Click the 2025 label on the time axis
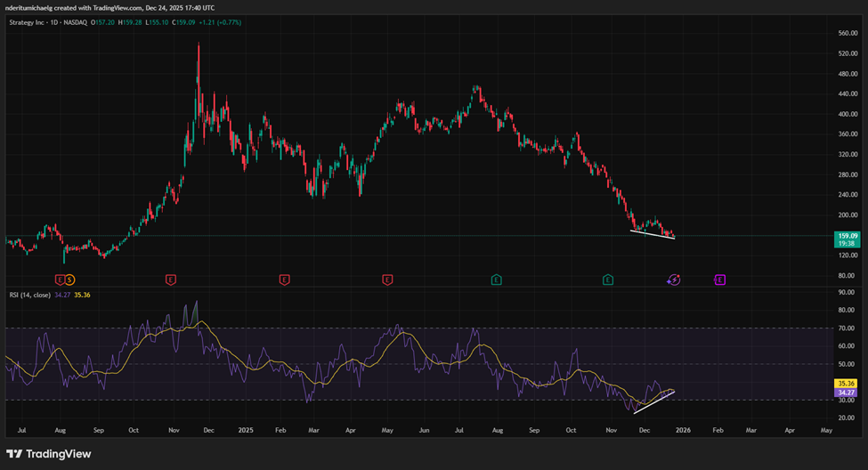 (x=247, y=429)
